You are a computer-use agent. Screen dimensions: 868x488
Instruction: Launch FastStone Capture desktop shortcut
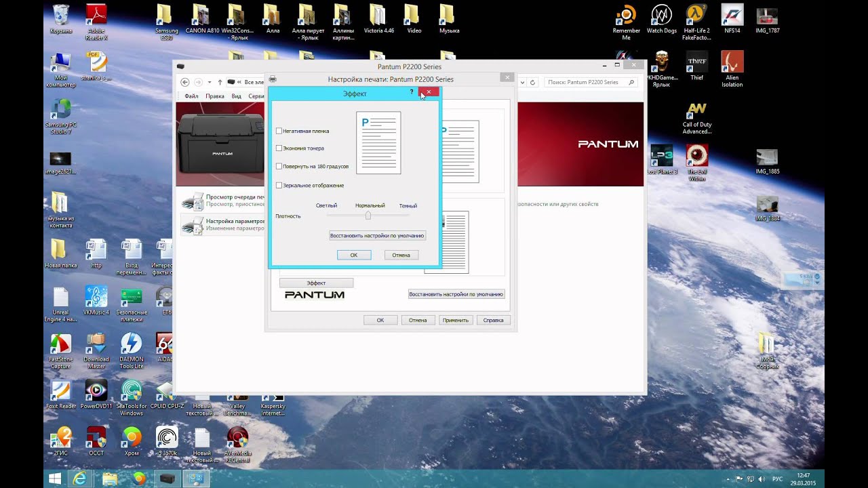[60, 350]
